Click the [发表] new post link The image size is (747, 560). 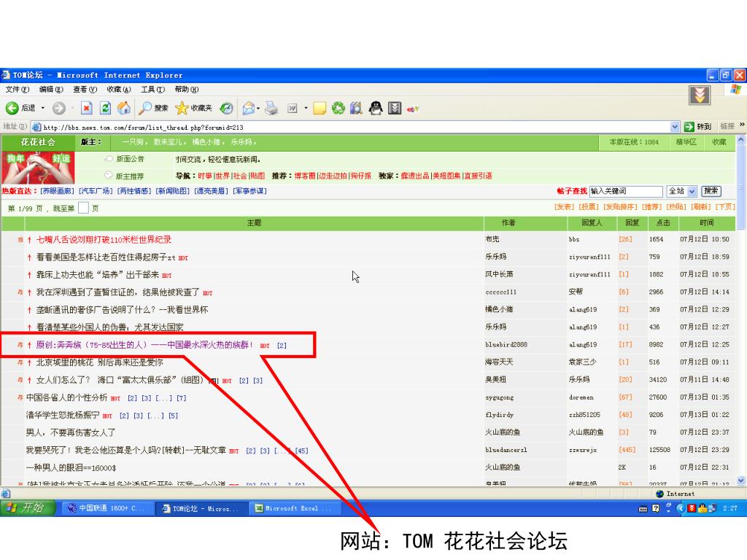[x=564, y=207]
